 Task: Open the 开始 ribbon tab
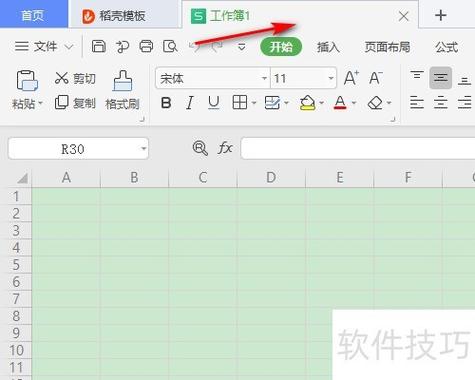(281, 47)
